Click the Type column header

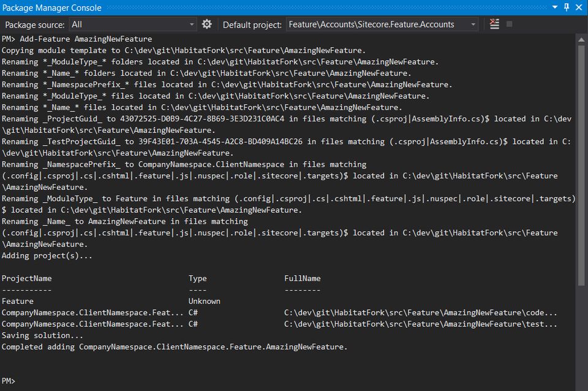pyautogui.click(x=197, y=278)
